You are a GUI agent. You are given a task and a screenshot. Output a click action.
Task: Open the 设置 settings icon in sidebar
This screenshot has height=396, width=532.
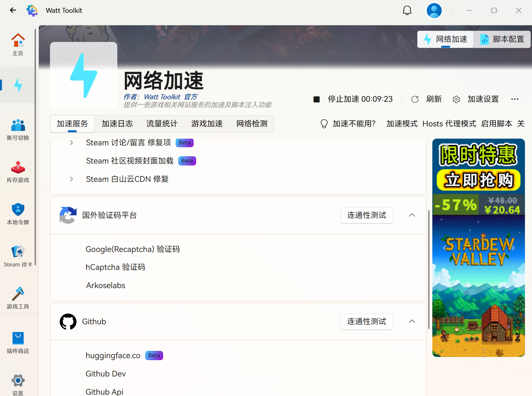pyautogui.click(x=18, y=383)
